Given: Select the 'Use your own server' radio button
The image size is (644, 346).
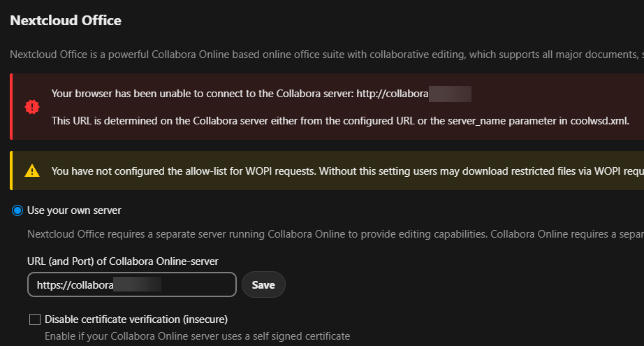Looking at the screenshot, I should (x=17, y=210).
